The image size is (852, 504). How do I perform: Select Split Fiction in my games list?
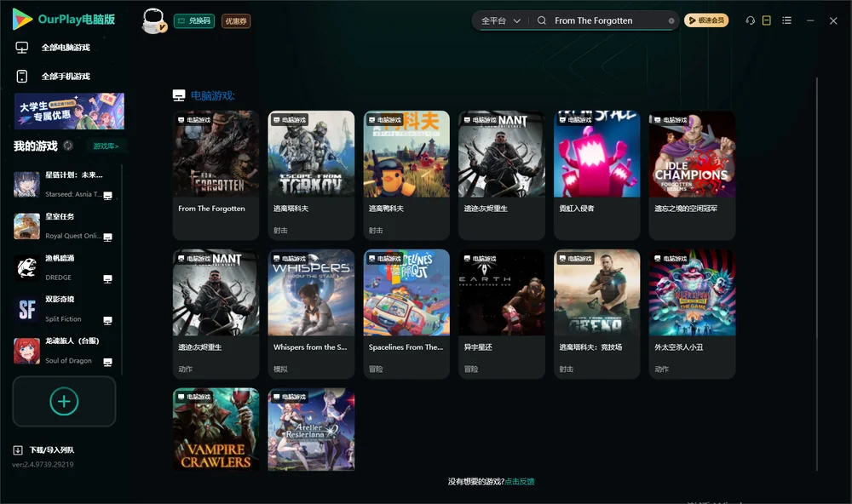[x=64, y=310]
